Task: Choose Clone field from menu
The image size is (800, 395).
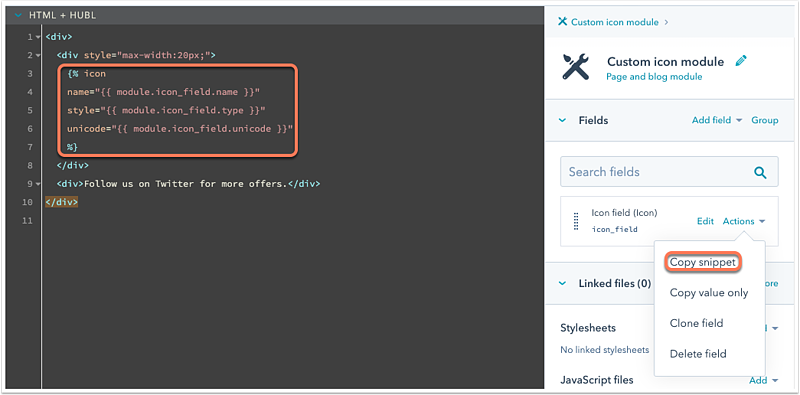Action: tap(696, 324)
